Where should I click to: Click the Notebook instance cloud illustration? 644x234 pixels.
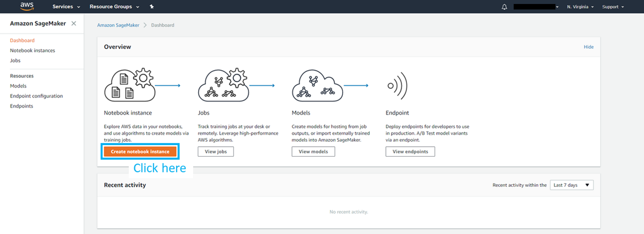(x=130, y=84)
